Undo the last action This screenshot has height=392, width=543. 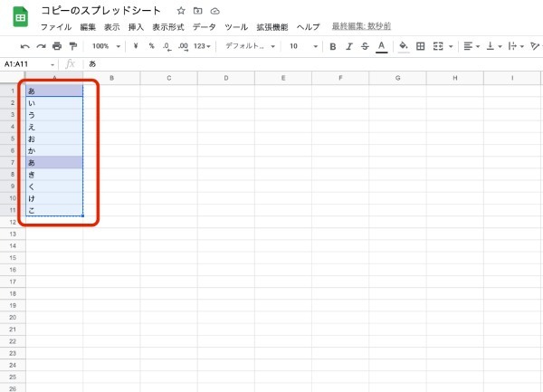(25, 46)
